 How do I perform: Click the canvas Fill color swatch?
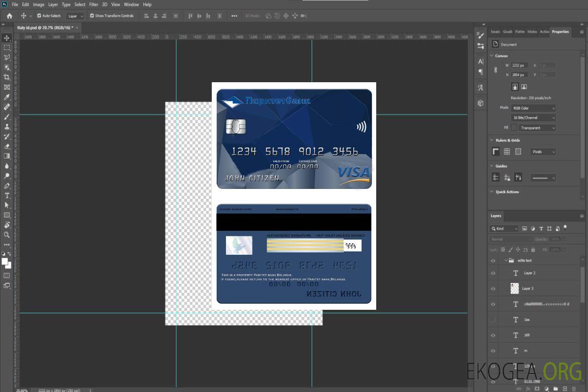(x=514, y=128)
